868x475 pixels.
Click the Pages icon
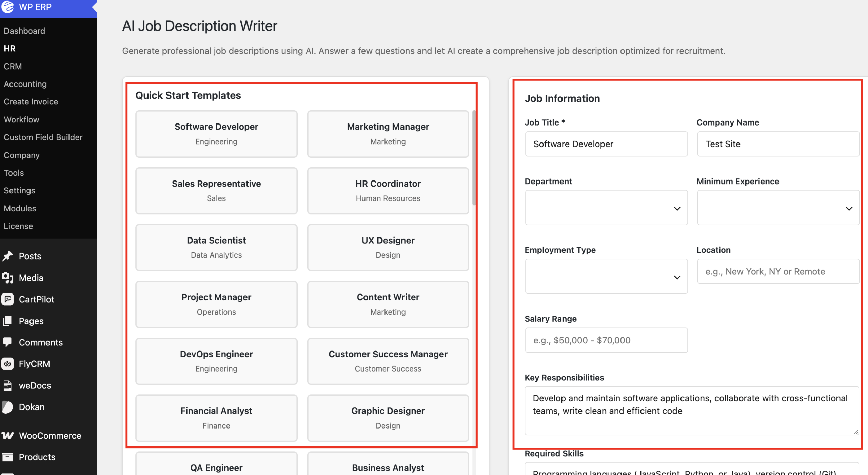tap(7, 321)
